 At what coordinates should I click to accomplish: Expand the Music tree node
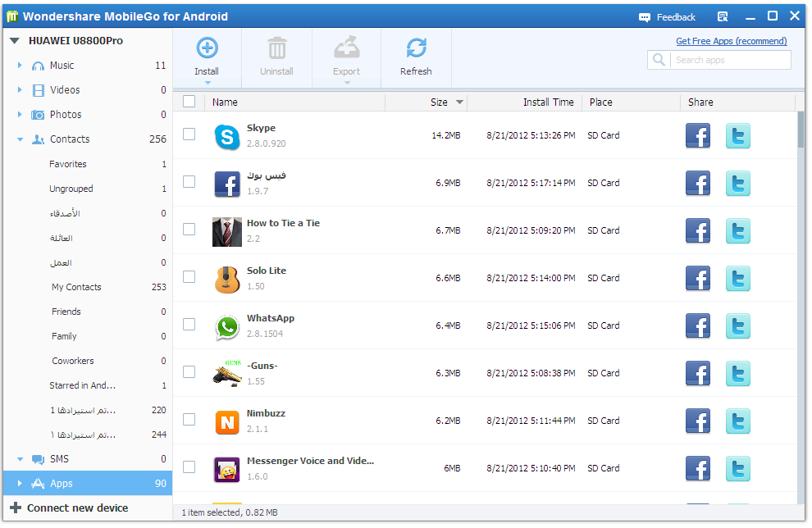20,66
